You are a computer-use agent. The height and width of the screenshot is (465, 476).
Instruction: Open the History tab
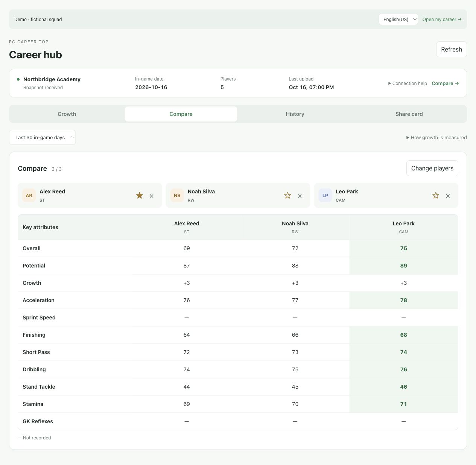pos(295,114)
